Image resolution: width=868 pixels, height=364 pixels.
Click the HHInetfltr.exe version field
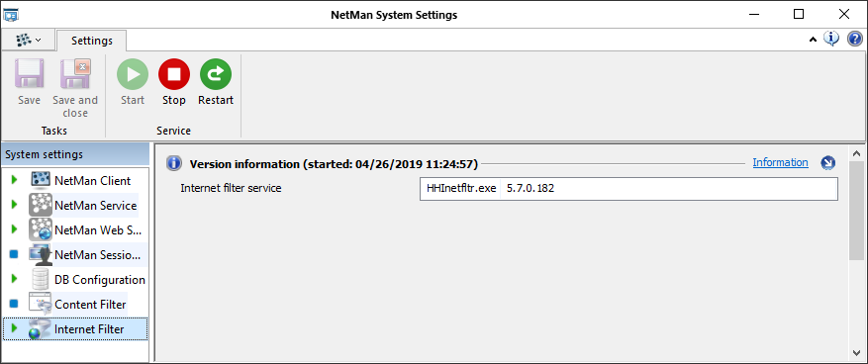tap(628, 189)
